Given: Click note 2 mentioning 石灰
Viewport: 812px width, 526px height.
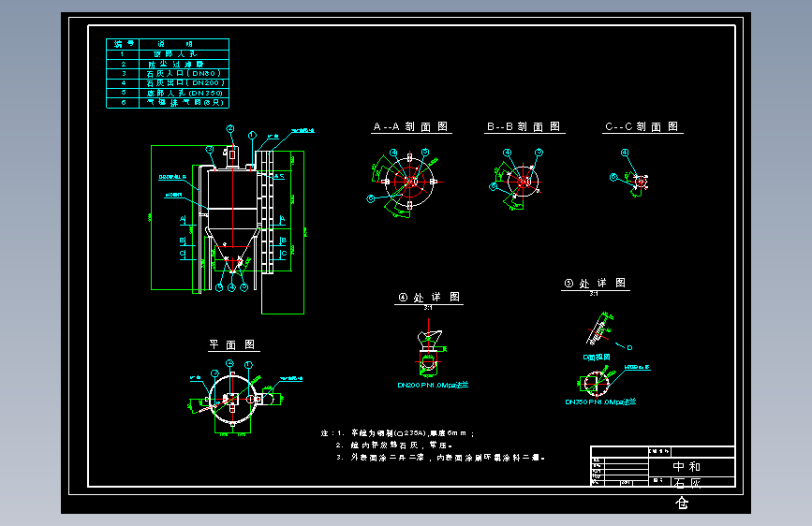Looking at the screenshot, I should click(393, 446).
